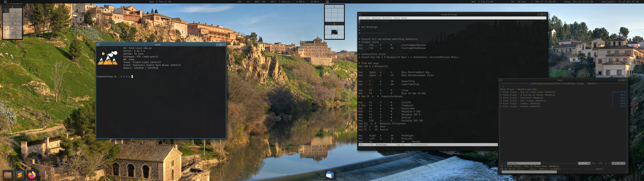Toggle the REPEAT option in music player
The height and width of the screenshot is (181, 644).
(589, 169)
